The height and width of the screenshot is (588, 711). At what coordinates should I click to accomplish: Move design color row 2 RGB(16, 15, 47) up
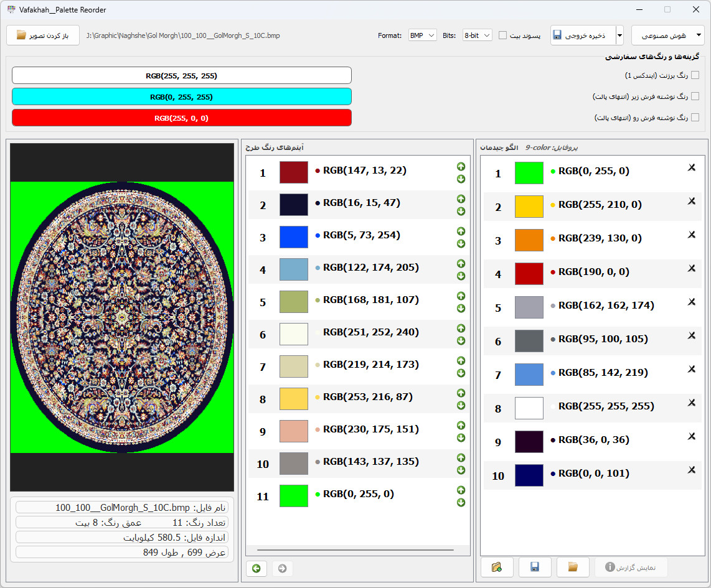461,199
